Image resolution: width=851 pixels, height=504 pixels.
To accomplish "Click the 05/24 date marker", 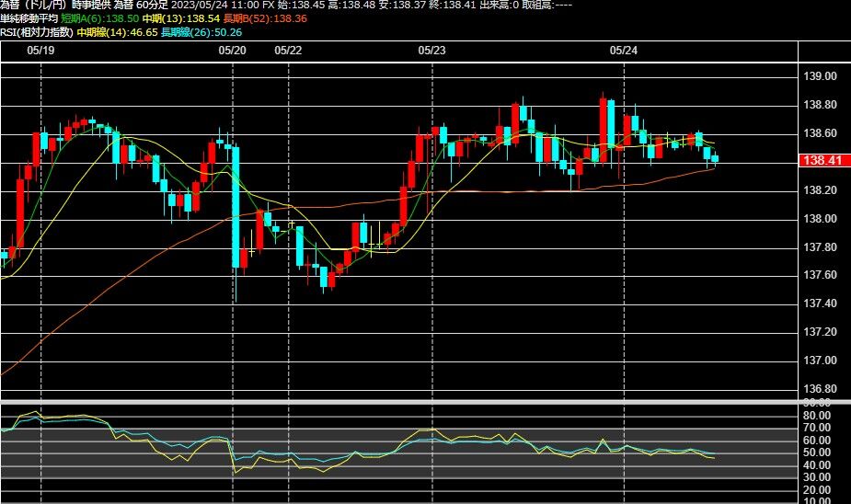I will point(624,51).
